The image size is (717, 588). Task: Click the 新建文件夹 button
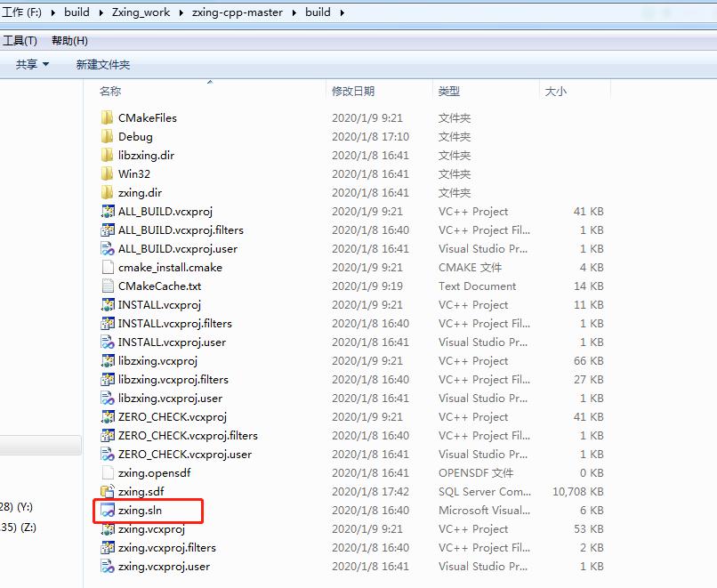click(x=103, y=65)
